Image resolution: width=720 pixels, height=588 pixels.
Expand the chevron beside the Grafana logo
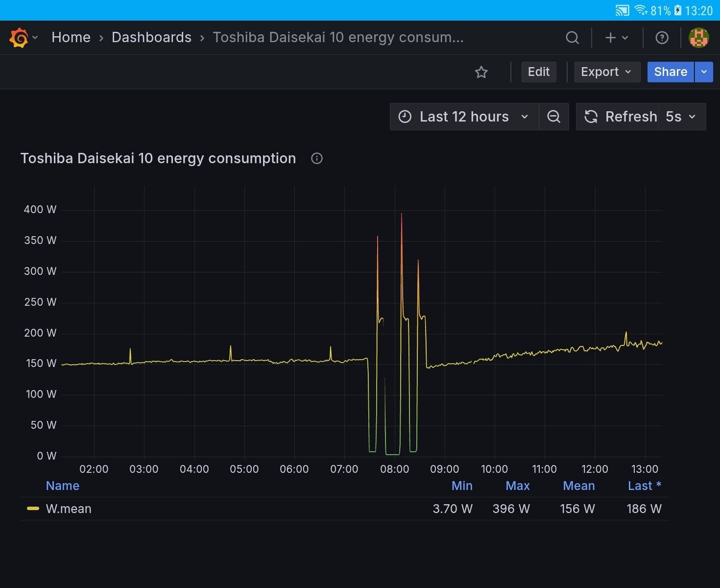[35, 38]
